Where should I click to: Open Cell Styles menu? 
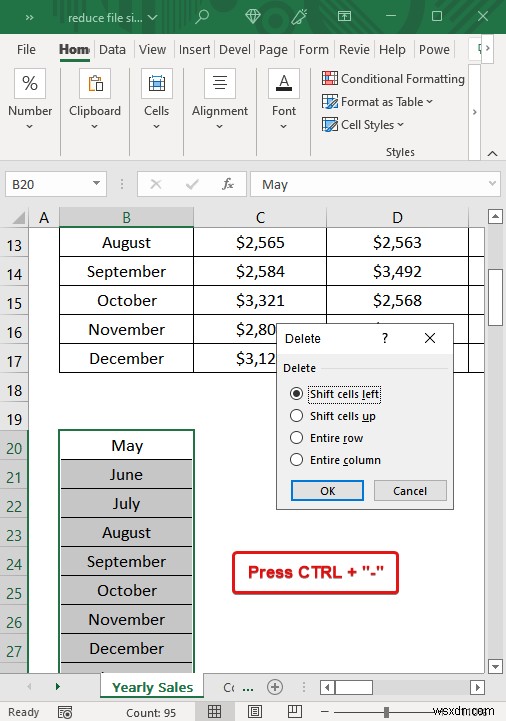point(362,125)
